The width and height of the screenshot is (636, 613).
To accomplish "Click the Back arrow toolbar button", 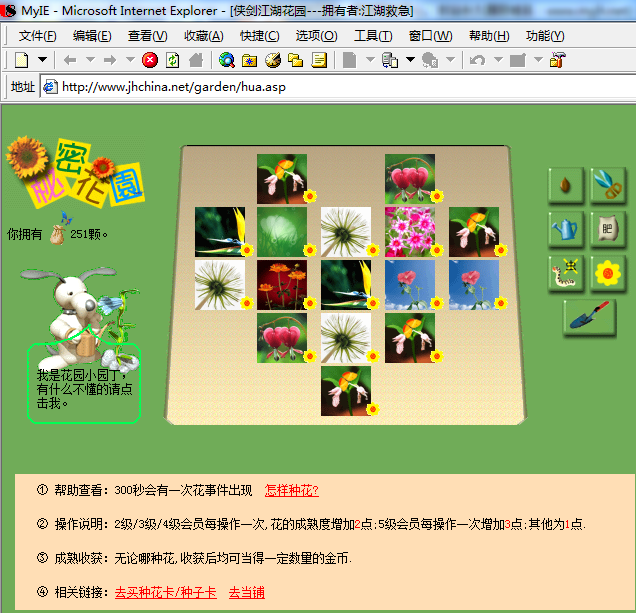I will pyautogui.click(x=70, y=60).
